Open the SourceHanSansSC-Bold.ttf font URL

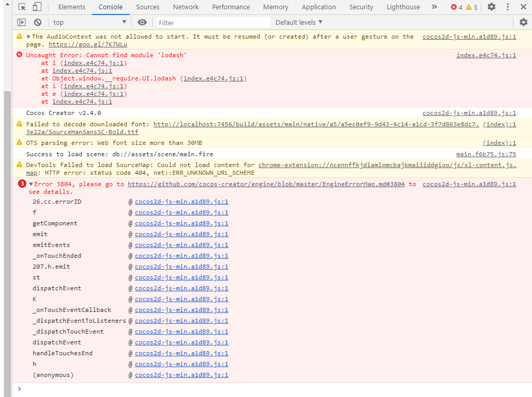[252, 128]
